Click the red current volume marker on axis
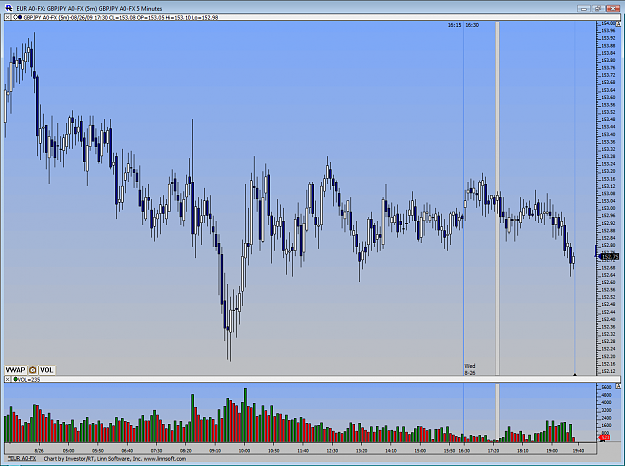This screenshot has width=625, height=466. click(x=604, y=438)
